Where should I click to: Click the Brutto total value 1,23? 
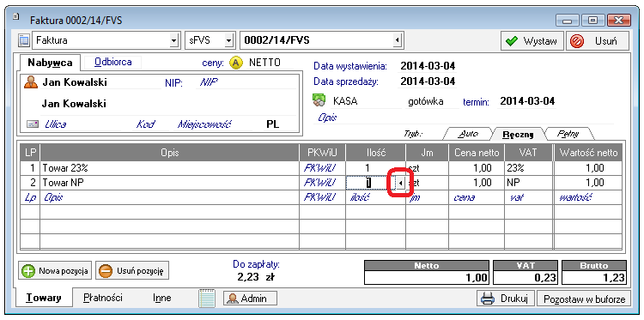point(594,277)
